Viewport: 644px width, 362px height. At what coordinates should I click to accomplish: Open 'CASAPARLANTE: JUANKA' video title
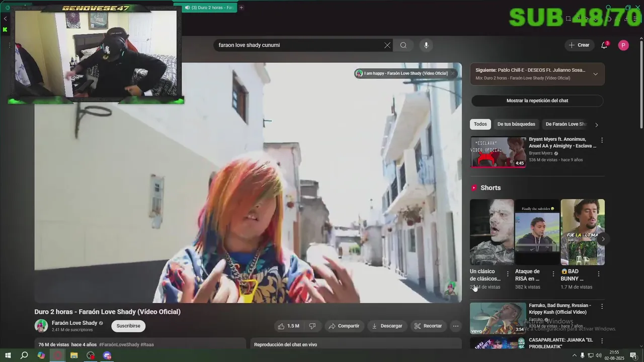pos(561,343)
